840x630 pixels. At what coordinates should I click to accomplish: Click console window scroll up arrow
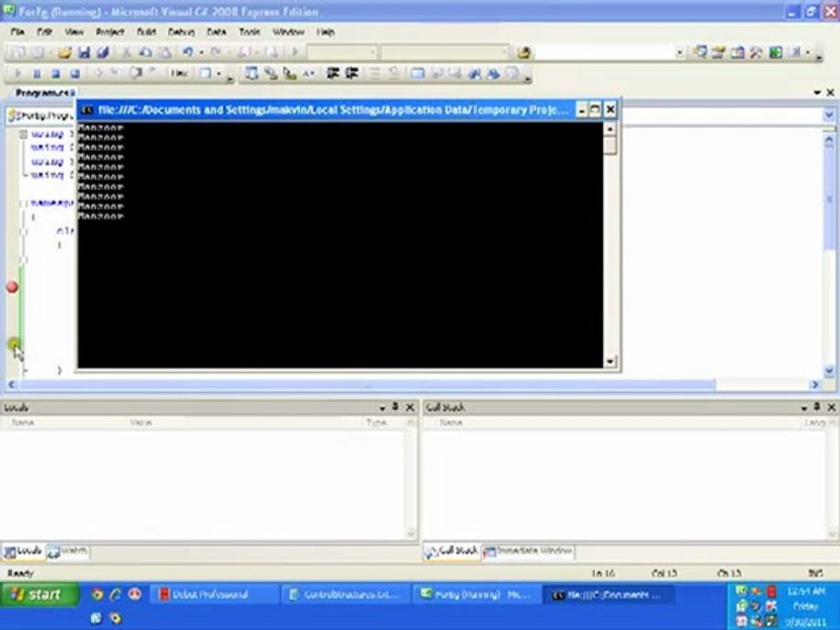(610, 129)
